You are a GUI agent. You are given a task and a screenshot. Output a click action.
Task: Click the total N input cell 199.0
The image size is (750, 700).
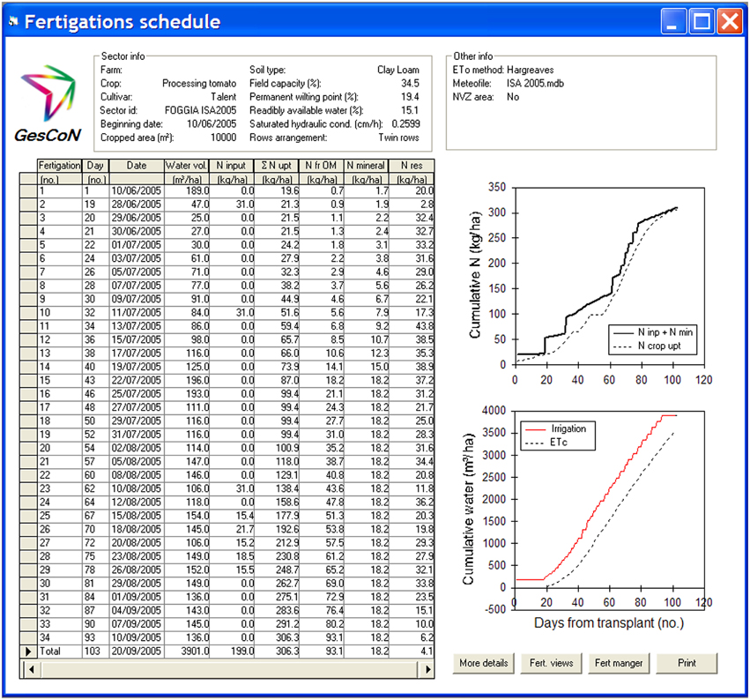231,652
